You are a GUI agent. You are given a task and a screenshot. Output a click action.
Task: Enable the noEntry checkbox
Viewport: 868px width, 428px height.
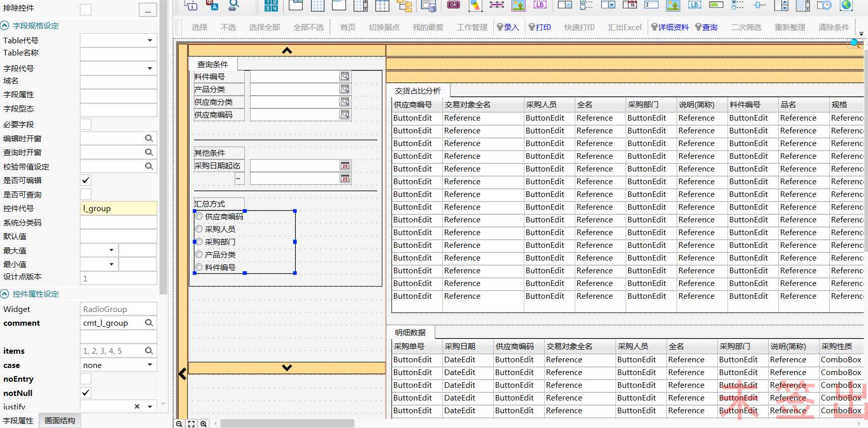click(x=86, y=379)
